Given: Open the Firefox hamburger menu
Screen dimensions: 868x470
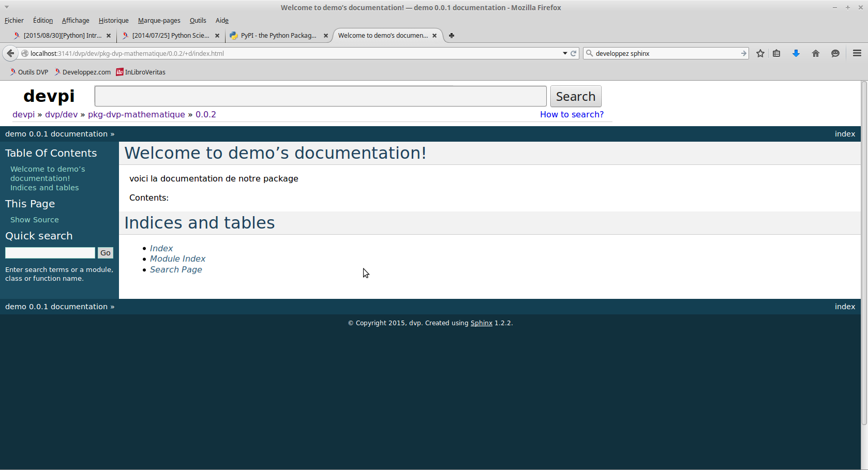Looking at the screenshot, I should 857,53.
